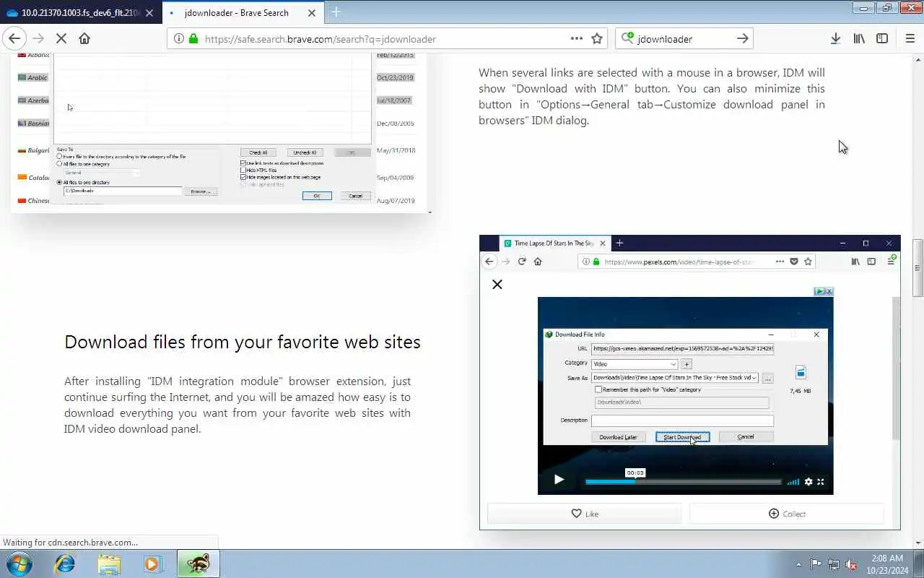Click the search engine icon in the search box
This screenshot has width=924, height=578.
coord(627,39)
